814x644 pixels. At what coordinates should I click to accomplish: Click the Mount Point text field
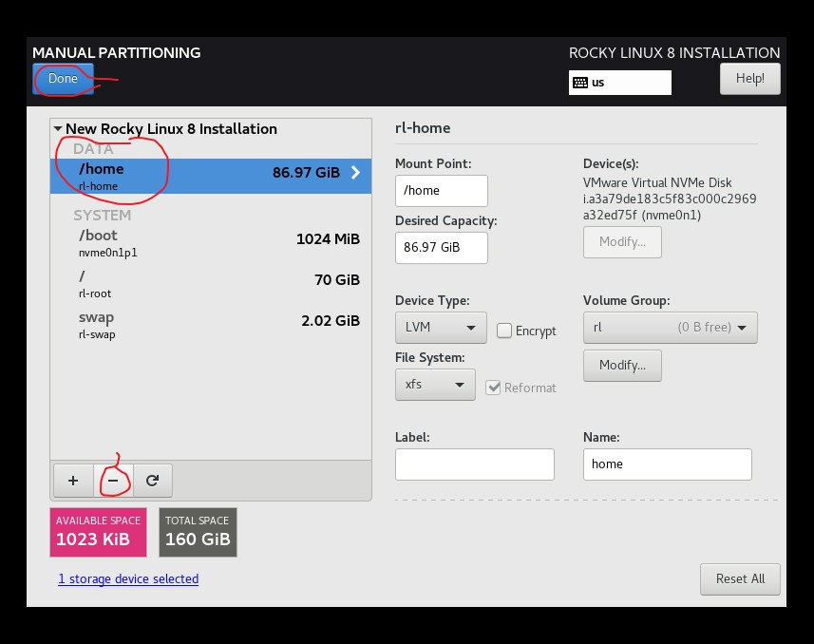[x=442, y=191]
